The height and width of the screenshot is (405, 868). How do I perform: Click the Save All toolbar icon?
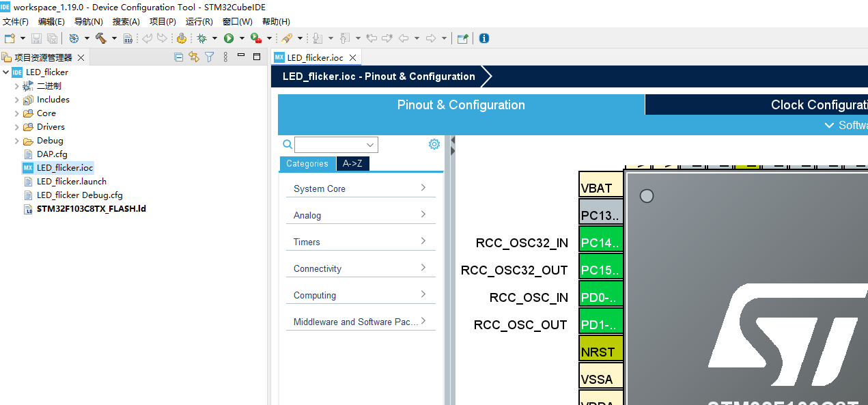[52, 38]
